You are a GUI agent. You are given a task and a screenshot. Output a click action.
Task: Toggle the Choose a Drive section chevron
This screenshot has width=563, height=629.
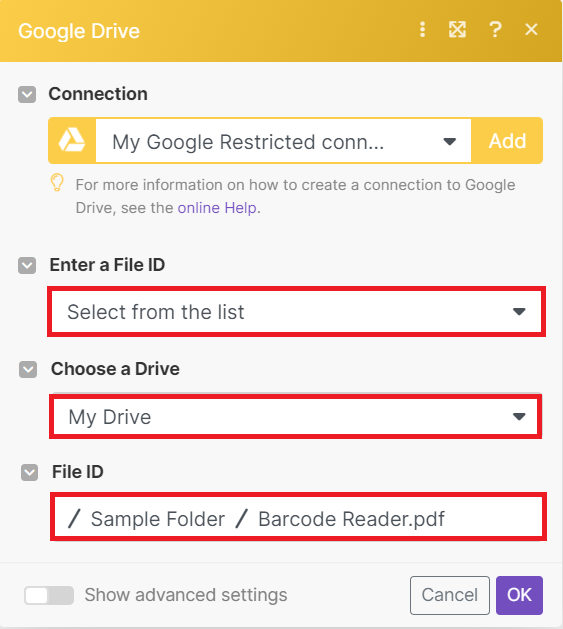pyautogui.click(x=28, y=369)
